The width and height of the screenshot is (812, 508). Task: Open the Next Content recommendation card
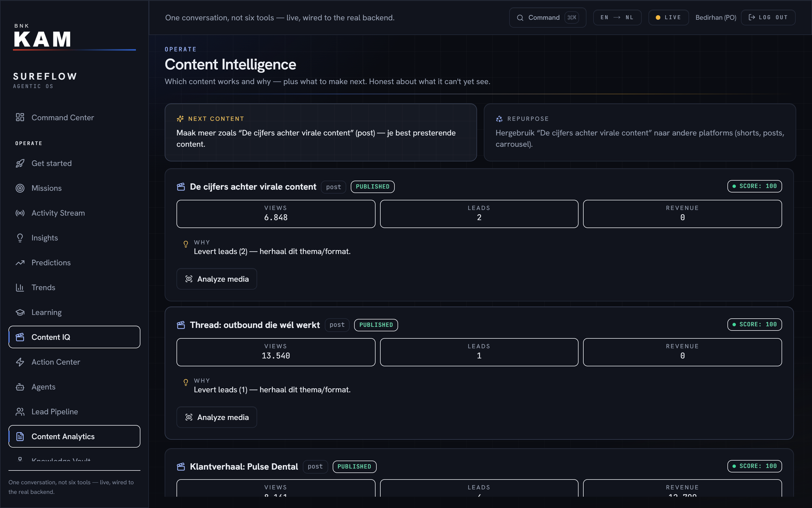(x=321, y=133)
